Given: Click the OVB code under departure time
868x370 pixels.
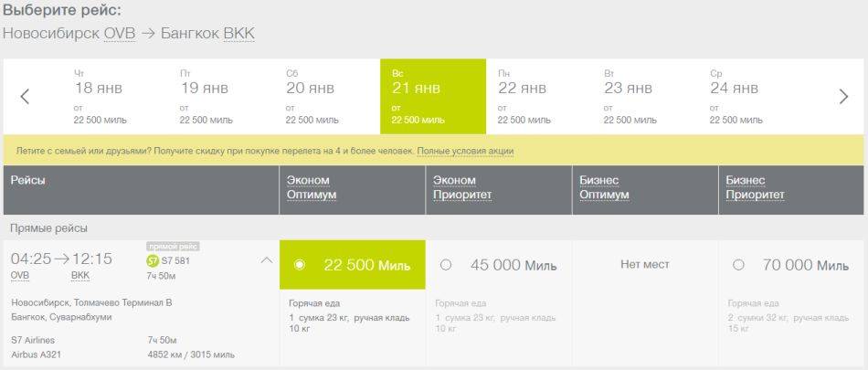Looking at the screenshot, I should [x=20, y=275].
